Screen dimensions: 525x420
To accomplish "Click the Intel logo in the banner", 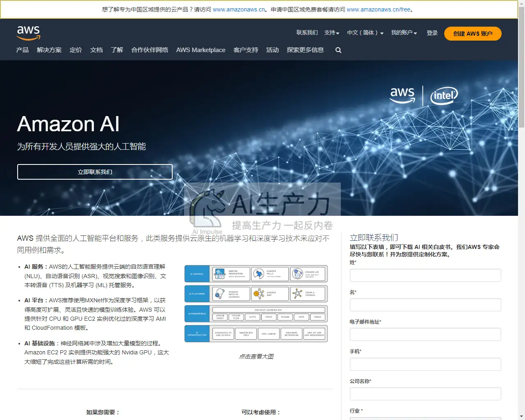I will click(x=444, y=96).
